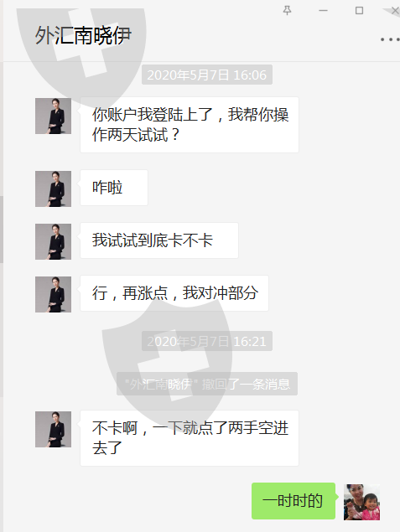Click contact avatar beside 不卡啊 message
400x532 pixels.
click(x=54, y=430)
